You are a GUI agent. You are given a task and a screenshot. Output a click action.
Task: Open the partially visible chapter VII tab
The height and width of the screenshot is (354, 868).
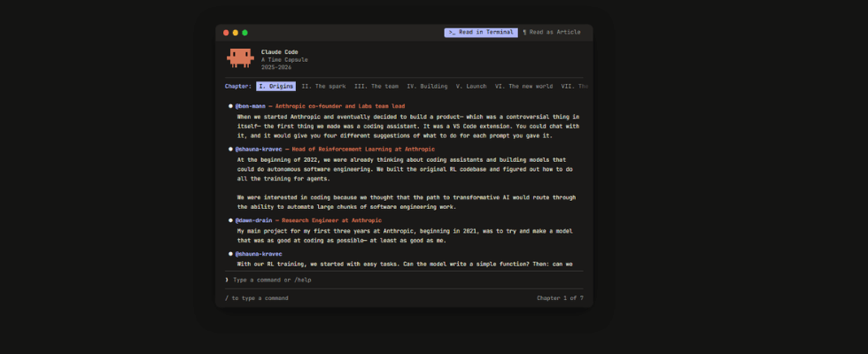pyautogui.click(x=575, y=87)
